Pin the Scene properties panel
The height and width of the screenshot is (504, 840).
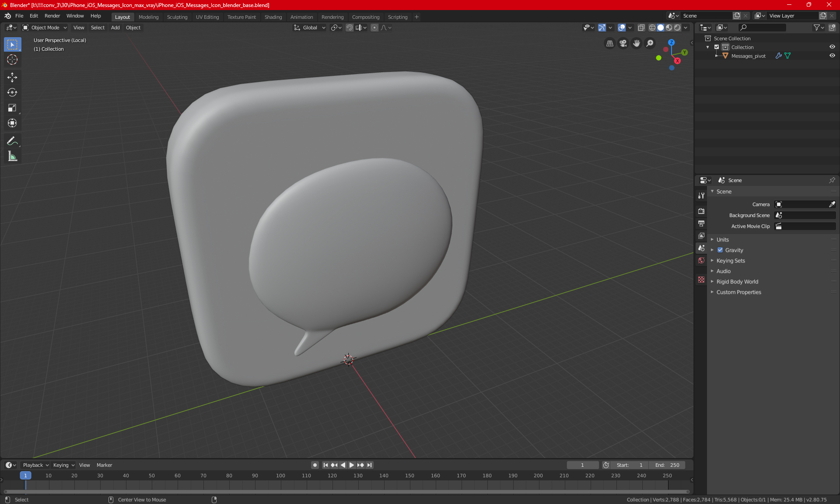[832, 180]
